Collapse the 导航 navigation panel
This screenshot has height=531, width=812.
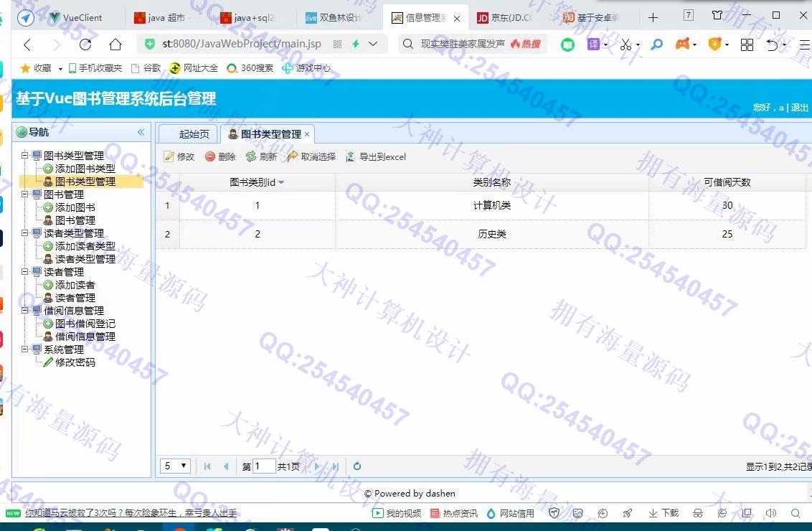pyautogui.click(x=141, y=132)
